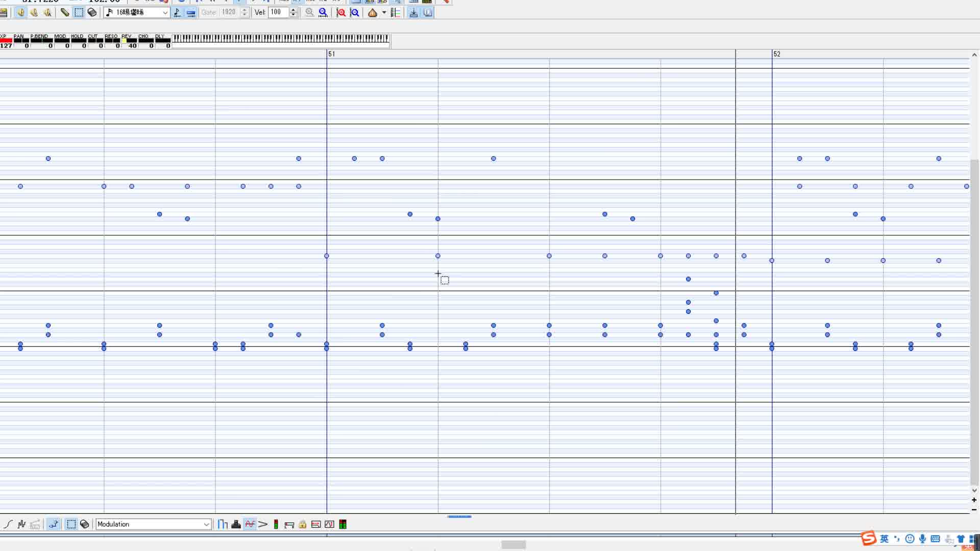The image size is (980, 551).
Task: Click the IME skin shirt icon
Action: pyautogui.click(x=961, y=539)
